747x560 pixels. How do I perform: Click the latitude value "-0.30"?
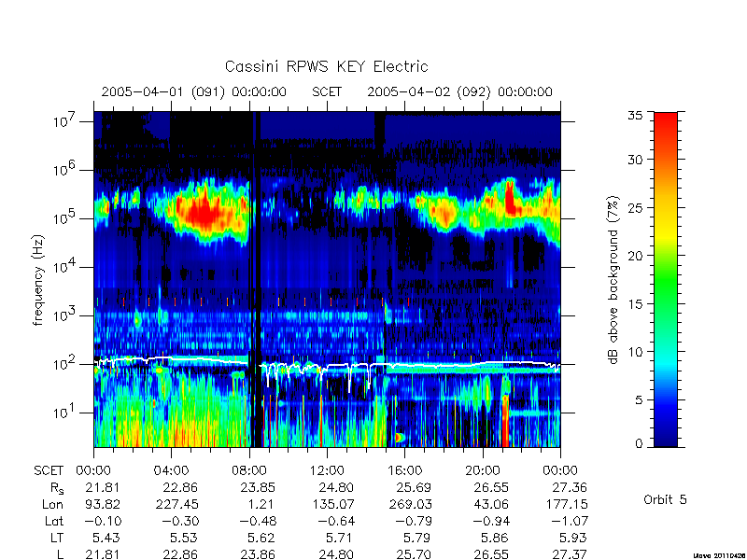(180, 521)
